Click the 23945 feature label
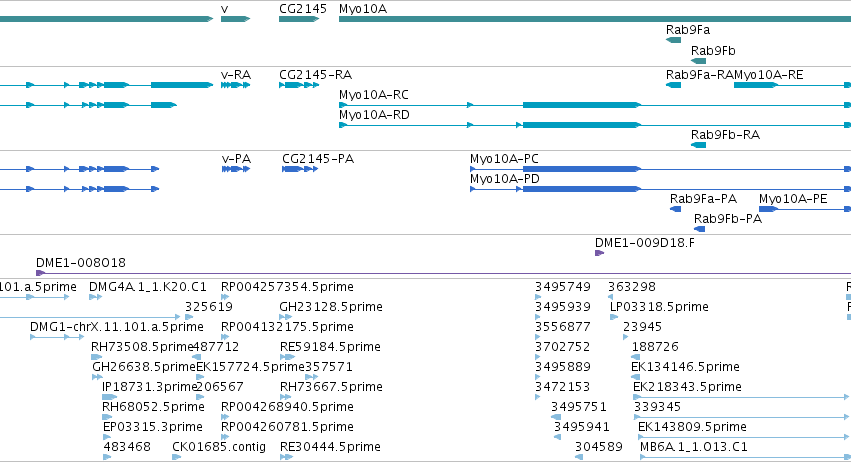Viewport: 851px width, 462px height. click(643, 327)
